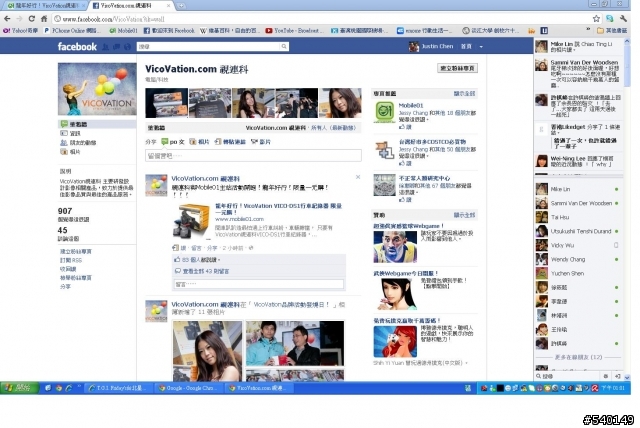Click the status update text box
The image size is (640, 428).
point(253,156)
